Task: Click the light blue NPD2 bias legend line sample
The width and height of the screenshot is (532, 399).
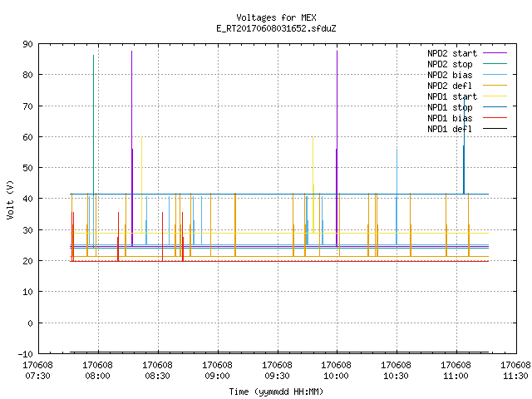Action: point(495,75)
